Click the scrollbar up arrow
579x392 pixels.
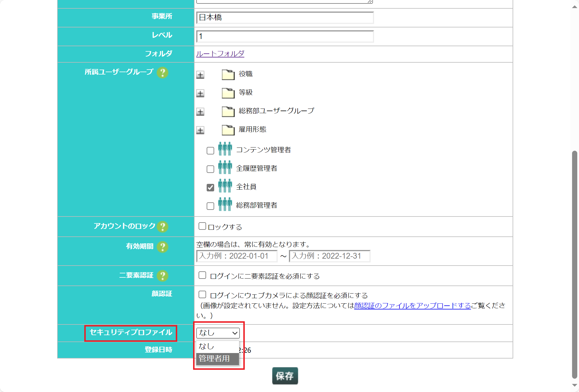coord(574,7)
